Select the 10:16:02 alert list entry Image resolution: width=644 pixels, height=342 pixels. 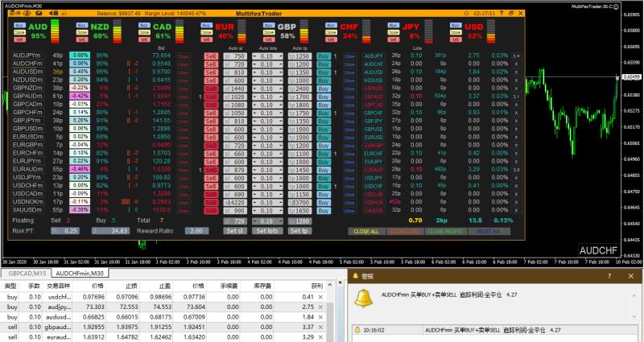494,330
